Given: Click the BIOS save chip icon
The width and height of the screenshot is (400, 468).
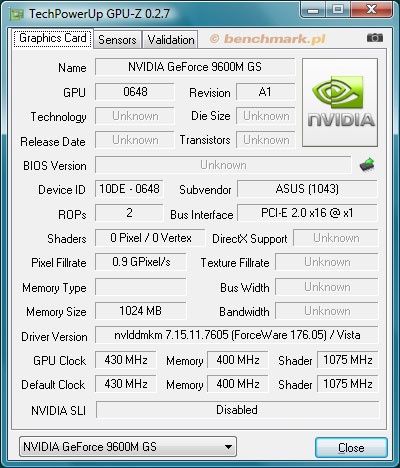Looking at the screenshot, I should (x=367, y=165).
